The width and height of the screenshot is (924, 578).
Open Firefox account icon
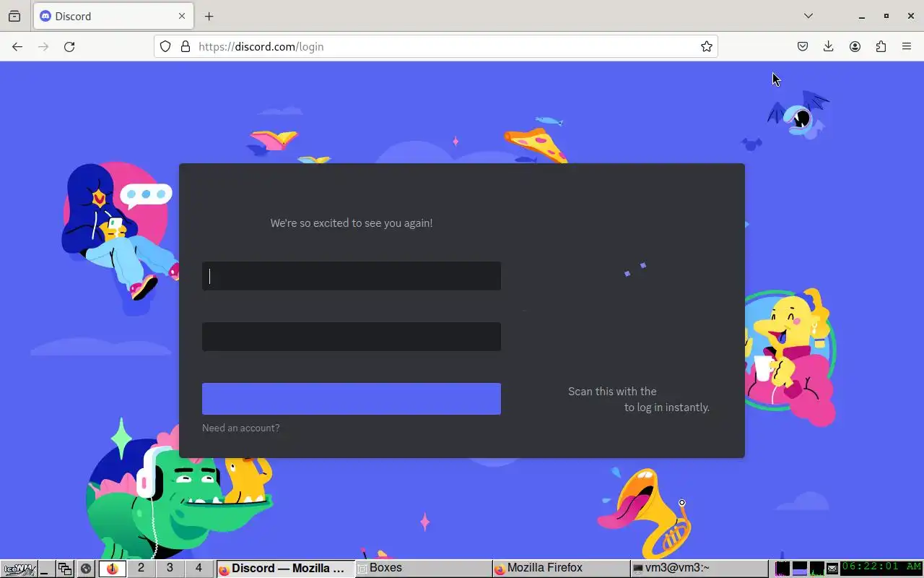point(855,46)
